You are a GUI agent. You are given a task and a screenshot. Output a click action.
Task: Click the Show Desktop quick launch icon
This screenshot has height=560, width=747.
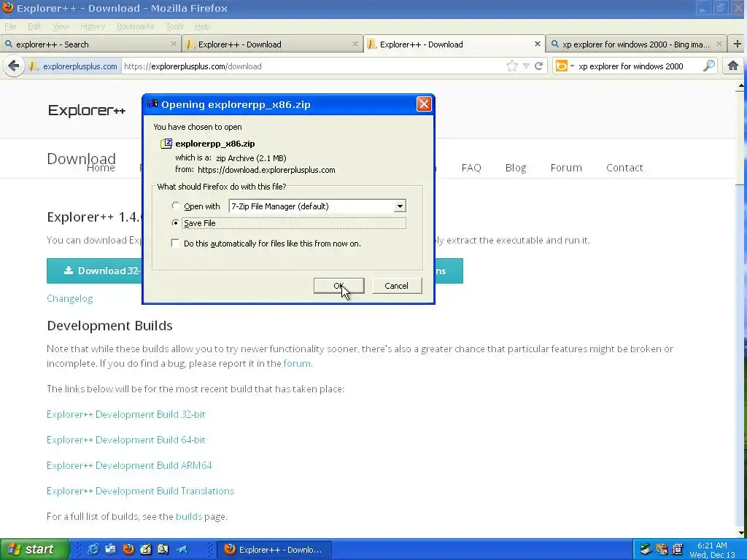pyautogui.click(x=111, y=549)
